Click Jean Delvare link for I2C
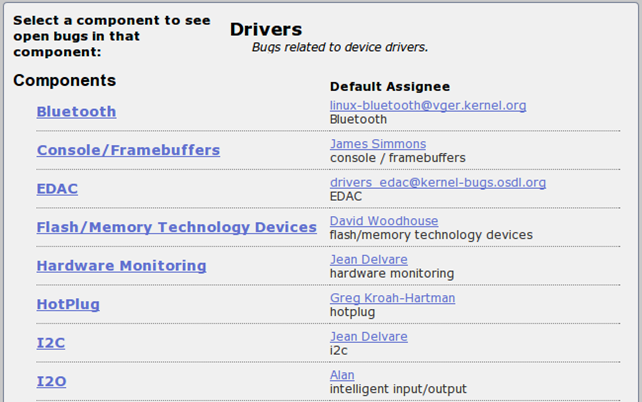This screenshot has height=402, width=642. (369, 337)
